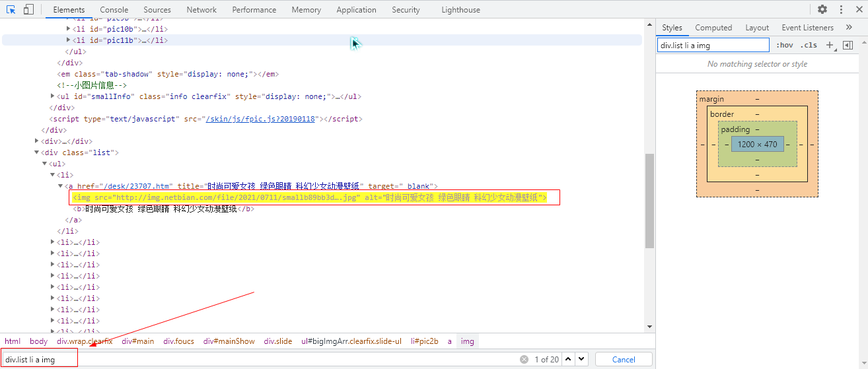Go to next search result arrow
Image resolution: width=868 pixels, height=369 pixels.
(581, 359)
